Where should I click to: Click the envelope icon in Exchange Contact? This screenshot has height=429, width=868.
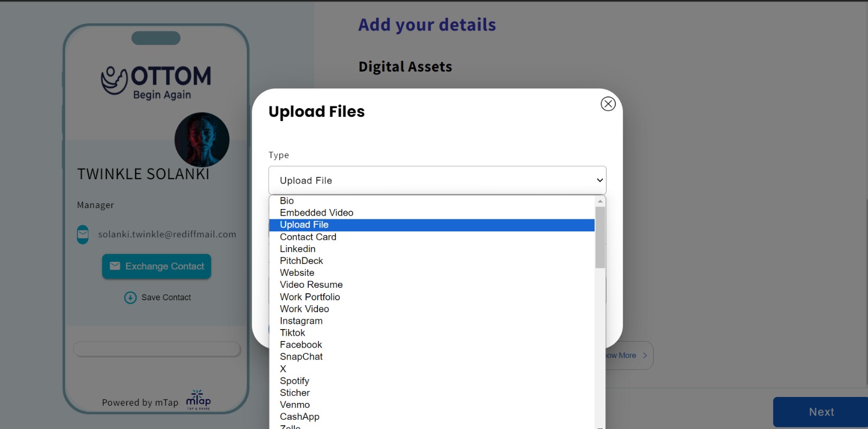tap(115, 266)
